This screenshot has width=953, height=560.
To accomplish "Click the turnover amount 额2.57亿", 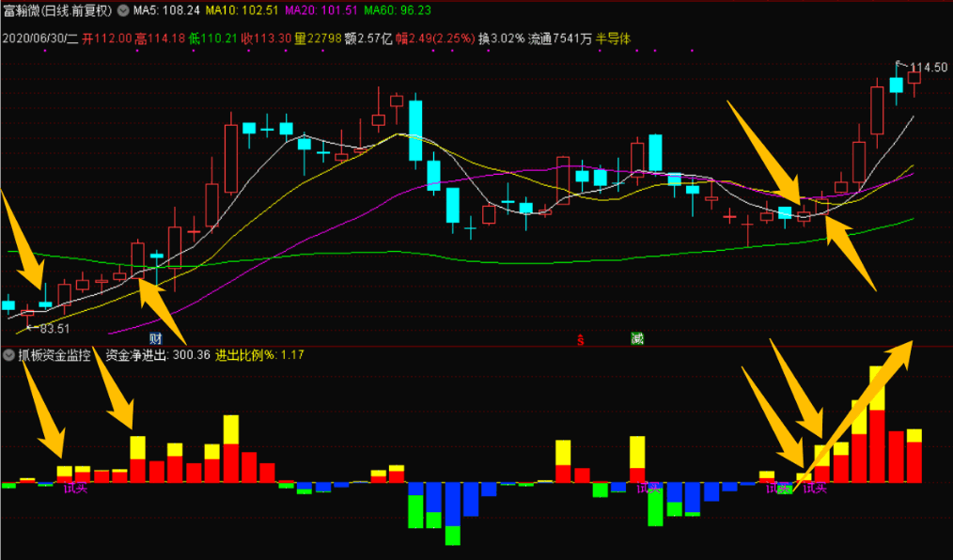I will (x=368, y=39).
